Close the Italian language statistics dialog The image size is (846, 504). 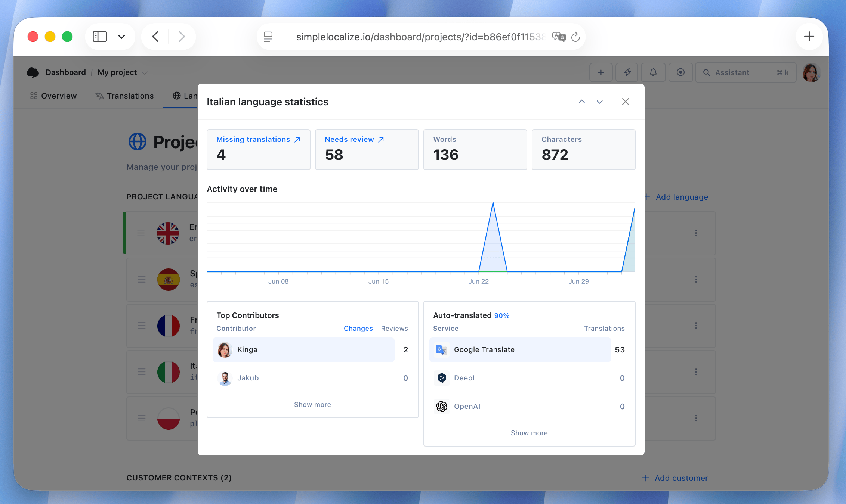click(626, 102)
